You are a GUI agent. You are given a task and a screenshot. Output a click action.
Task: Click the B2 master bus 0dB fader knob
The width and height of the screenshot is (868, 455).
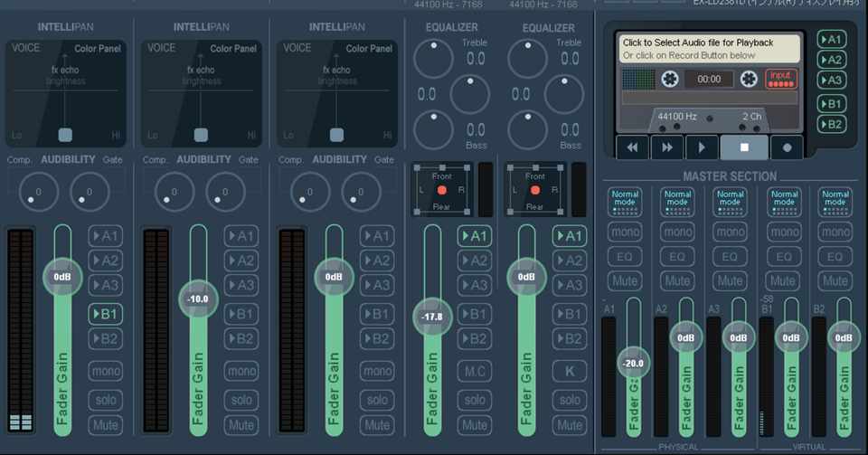[844, 337]
